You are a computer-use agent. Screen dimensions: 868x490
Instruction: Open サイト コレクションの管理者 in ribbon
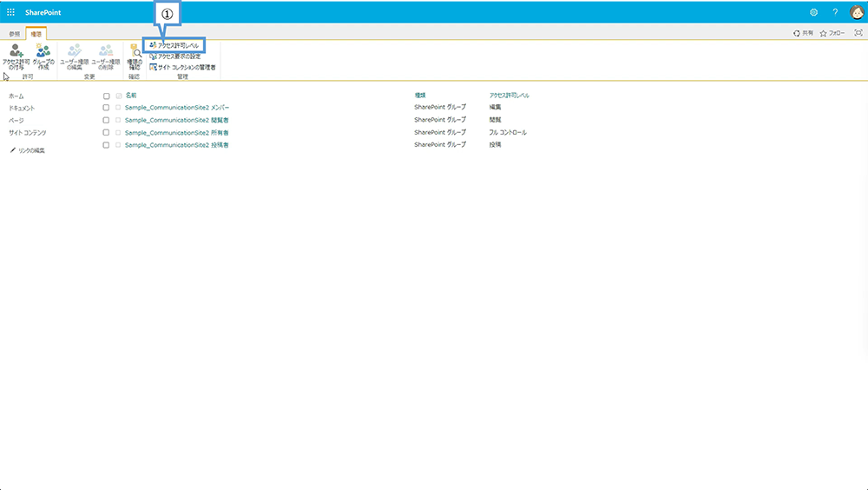point(182,67)
